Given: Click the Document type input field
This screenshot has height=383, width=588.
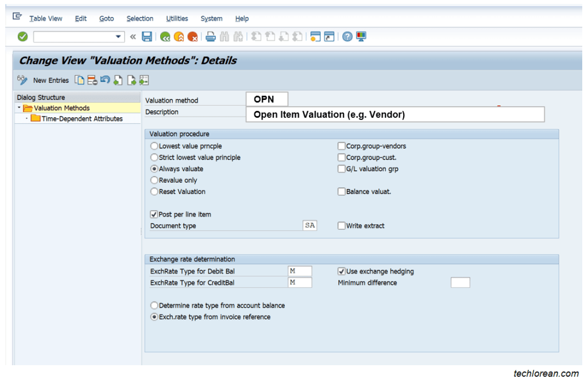Looking at the screenshot, I should (309, 225).
